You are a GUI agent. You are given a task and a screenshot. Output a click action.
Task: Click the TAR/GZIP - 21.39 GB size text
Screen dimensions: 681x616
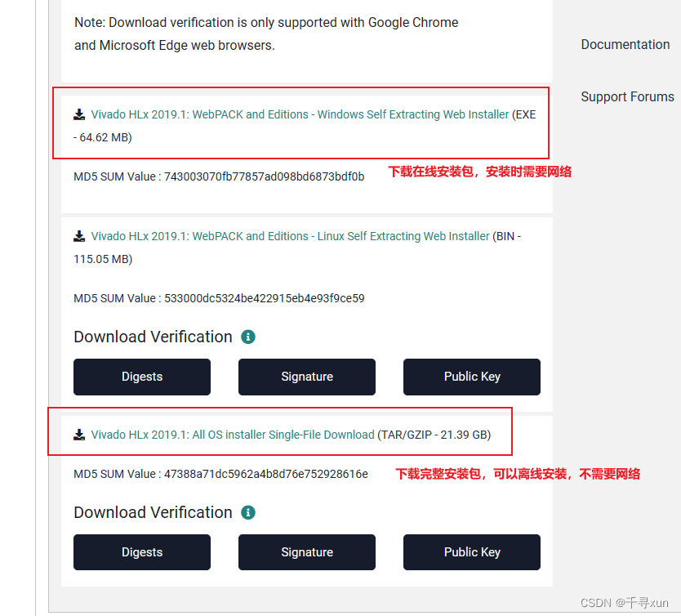tap(434, 435)
